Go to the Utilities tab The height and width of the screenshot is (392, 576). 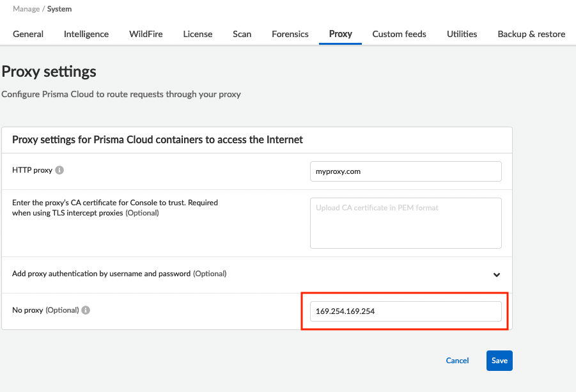pyautogui.click(x=462, y=34)
